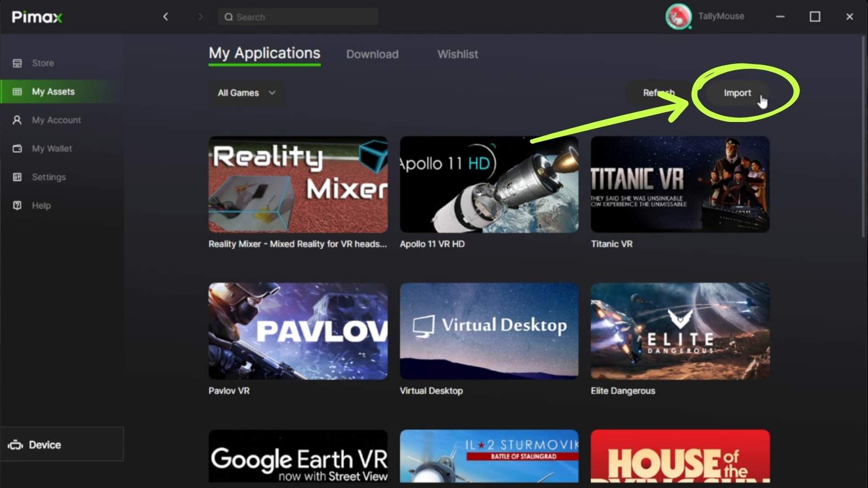Select the My Applications tab
The height and width of the screenshot is (488, 868).
[264, 53]
